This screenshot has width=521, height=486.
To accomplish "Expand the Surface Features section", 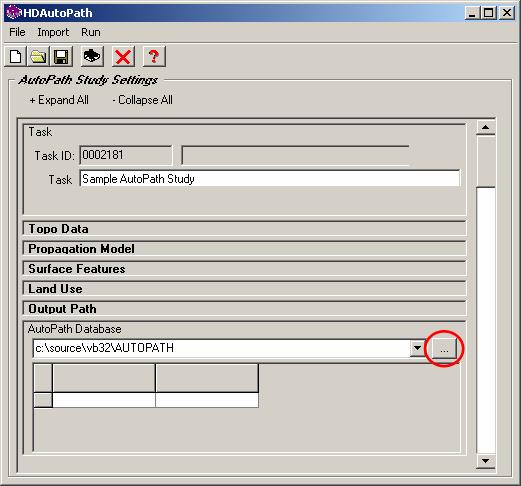I will pos(244,269).
